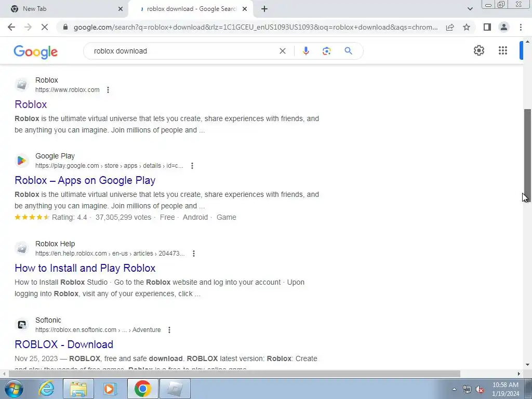Click the taskbar clock showing 10:58 AM
Screen dimensions: 532x399
point(505,389)
